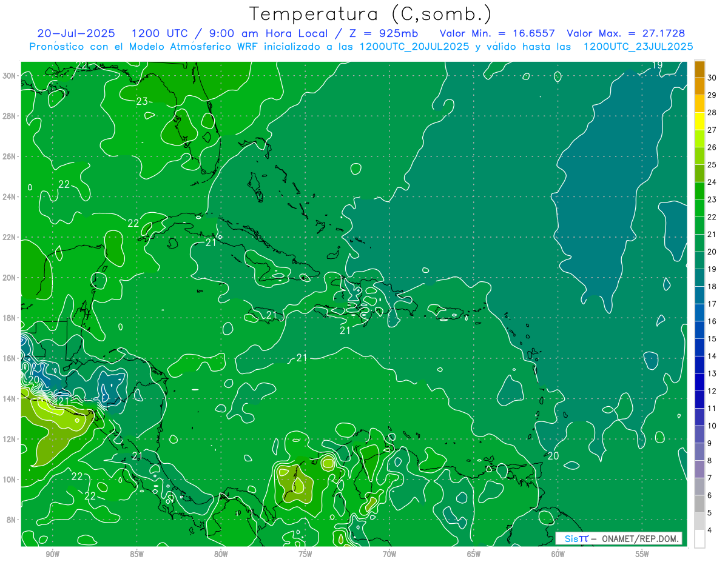
Task: Click the '80W' longitude axis label
Action: click(x=221, y=554)
